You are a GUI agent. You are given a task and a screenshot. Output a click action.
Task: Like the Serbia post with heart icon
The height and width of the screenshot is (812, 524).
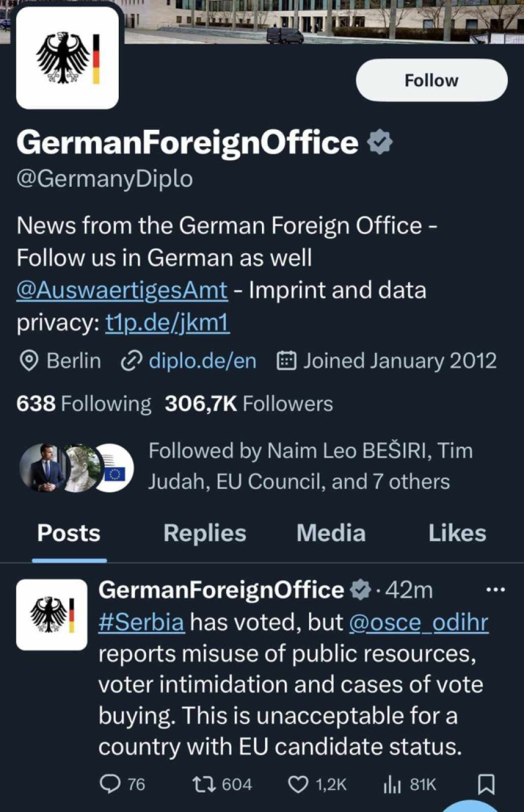[298, 784]
